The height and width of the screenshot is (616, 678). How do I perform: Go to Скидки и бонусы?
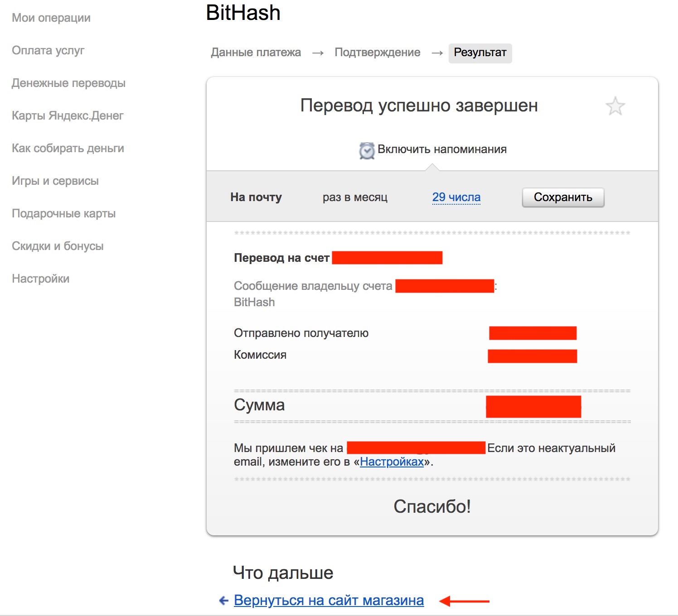click(58, 246)
